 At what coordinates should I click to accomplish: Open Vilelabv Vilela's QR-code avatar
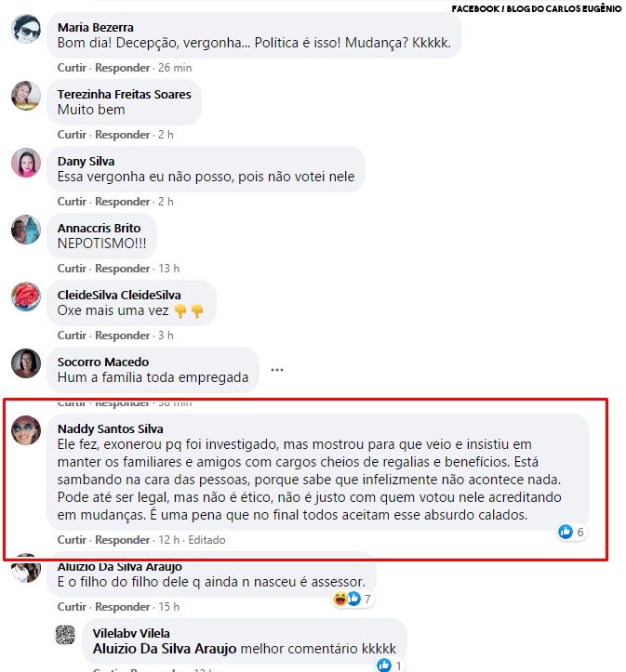tap(65, 635)
